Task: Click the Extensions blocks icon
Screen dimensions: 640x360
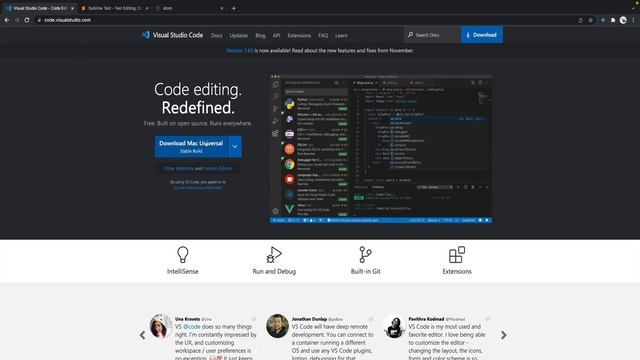Action: click(457, 254)
